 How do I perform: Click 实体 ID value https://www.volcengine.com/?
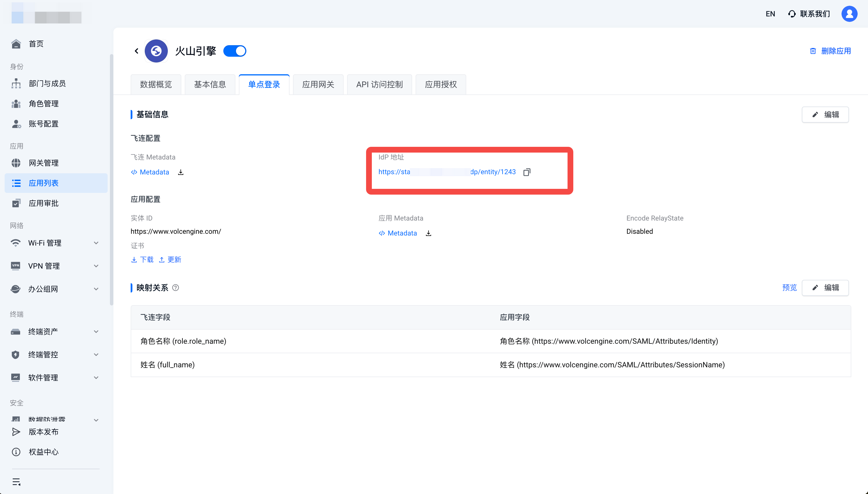[x=176, y=231]
